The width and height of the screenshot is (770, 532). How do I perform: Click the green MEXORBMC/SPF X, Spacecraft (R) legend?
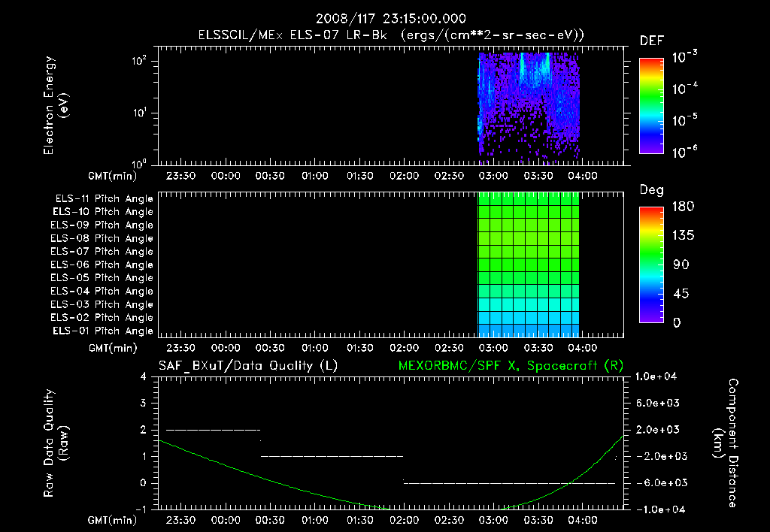coord(511,366)
